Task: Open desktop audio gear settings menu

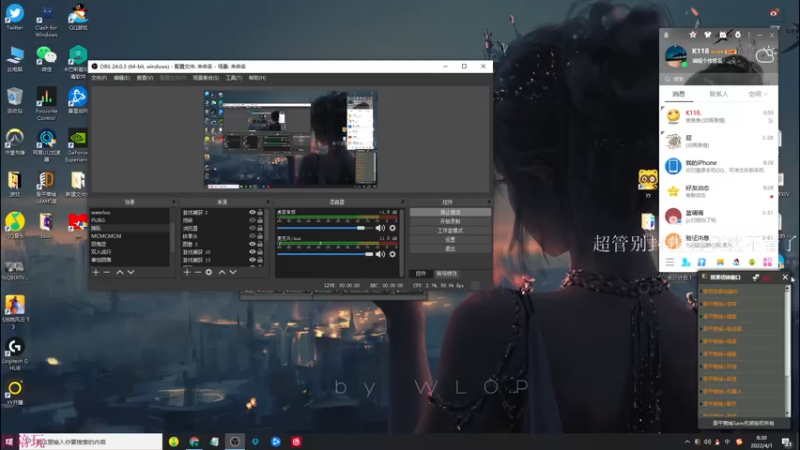Action: (392, 228)
